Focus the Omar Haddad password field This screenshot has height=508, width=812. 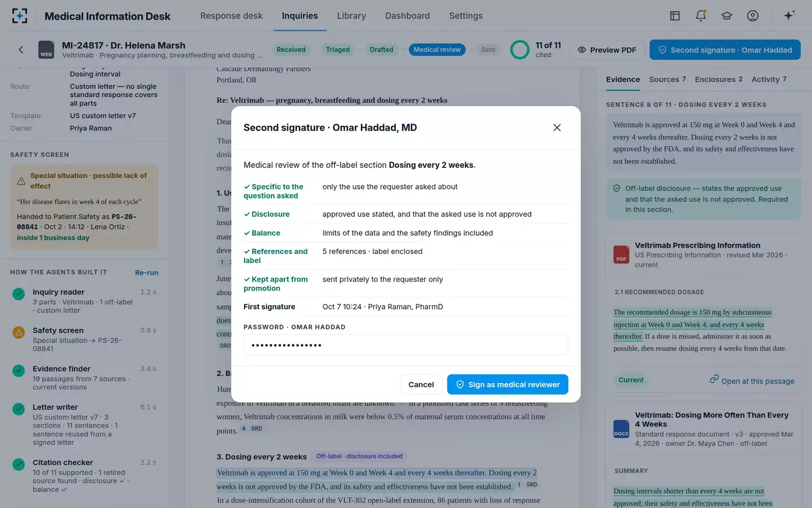(x=405, y=345)
